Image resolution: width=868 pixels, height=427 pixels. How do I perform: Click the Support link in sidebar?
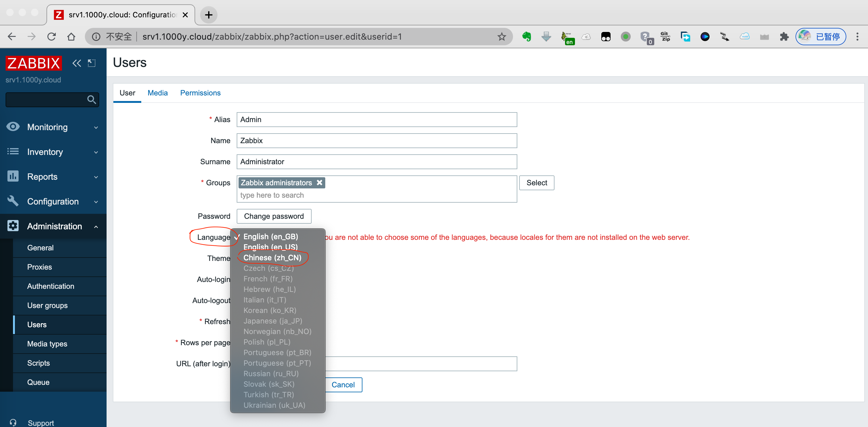[41, 423]
